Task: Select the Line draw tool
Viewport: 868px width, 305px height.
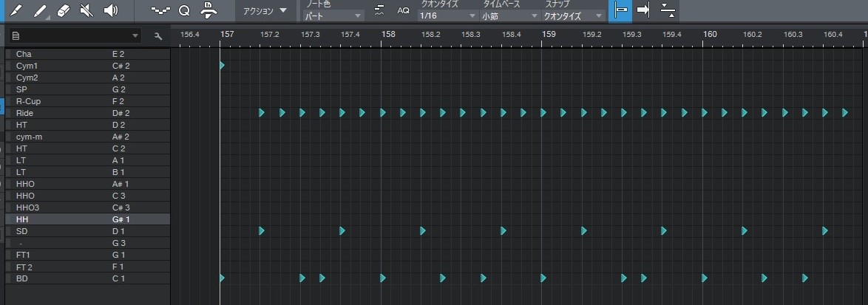Action: coord(39,10)
